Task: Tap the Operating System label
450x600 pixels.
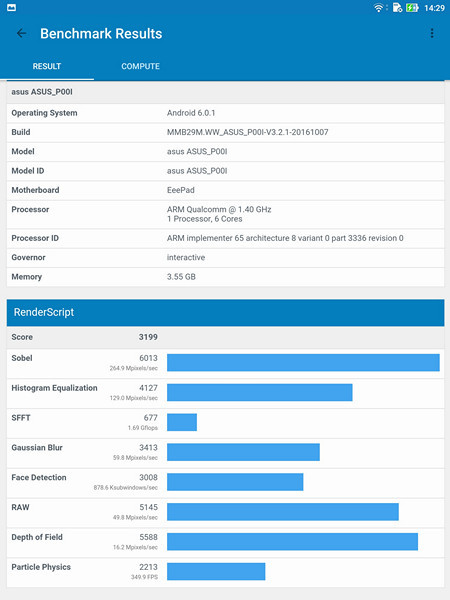Action: [x=44, y=113]
